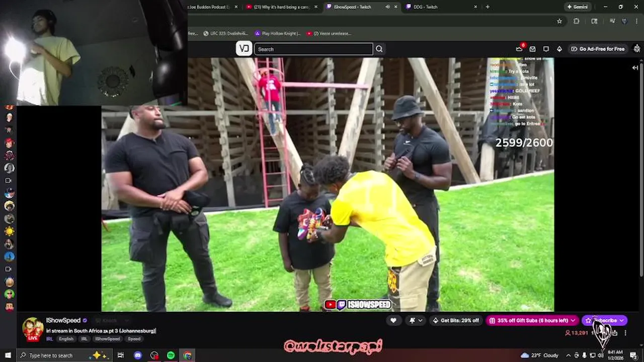Open stream more options three dots
This screenshot has height=362, width=644.
coord(625,333)
